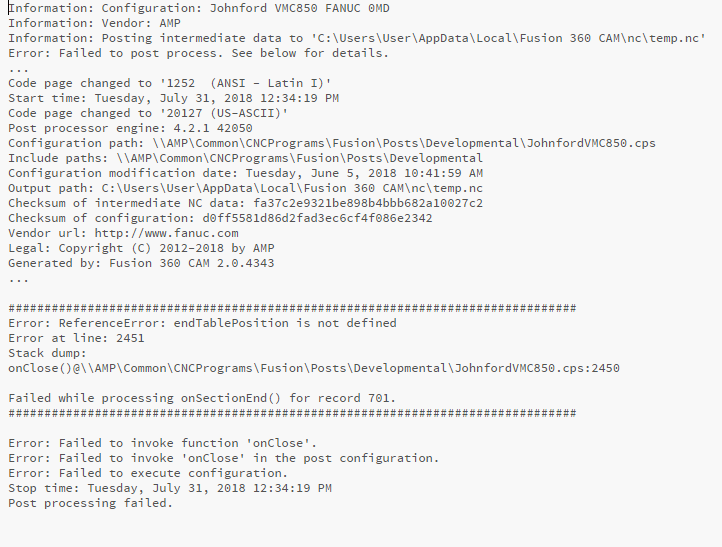722x547 pixels.
Task: Click 'Failed while processing onSectionEnd()' line
Action: pos(202,398)
